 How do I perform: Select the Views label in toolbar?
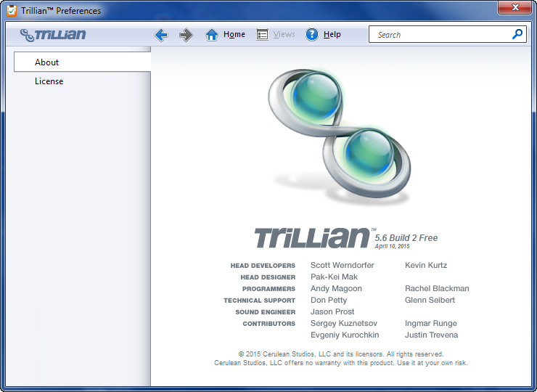point(284,34)
